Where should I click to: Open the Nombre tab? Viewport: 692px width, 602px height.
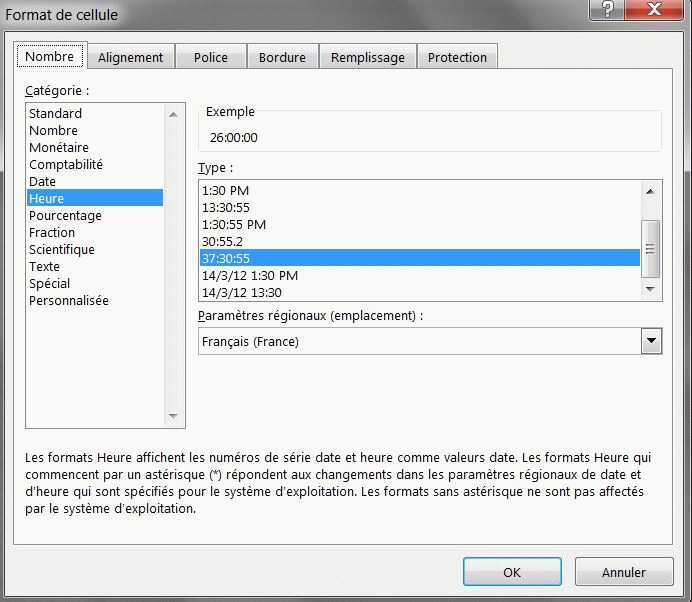click(50, 56)
